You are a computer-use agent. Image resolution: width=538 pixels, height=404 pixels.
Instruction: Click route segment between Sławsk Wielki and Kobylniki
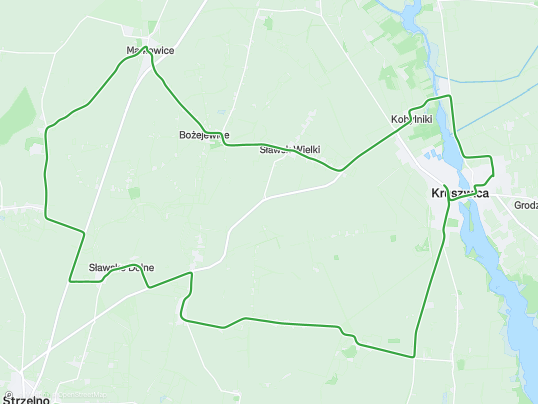click(374, 145)
